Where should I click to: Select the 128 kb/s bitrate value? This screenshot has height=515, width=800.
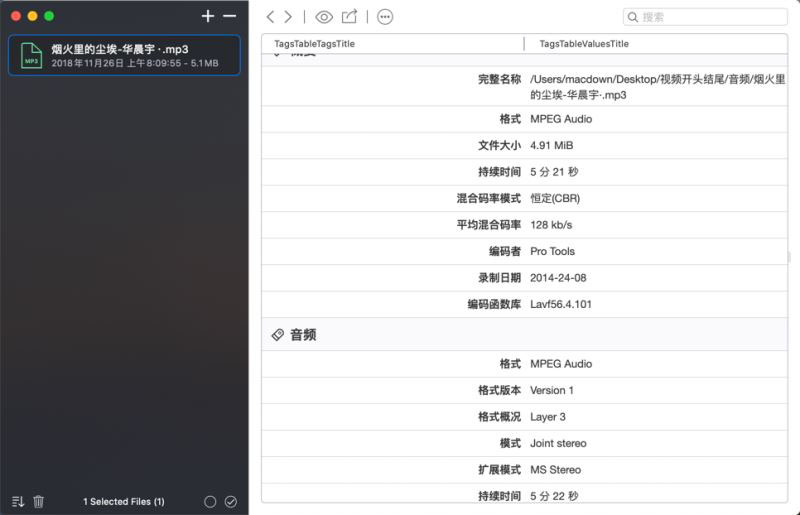(551, 225)
